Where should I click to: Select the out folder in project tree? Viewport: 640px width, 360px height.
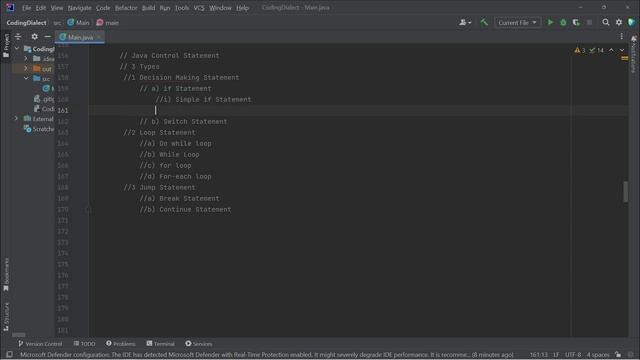tap(42, 69)
